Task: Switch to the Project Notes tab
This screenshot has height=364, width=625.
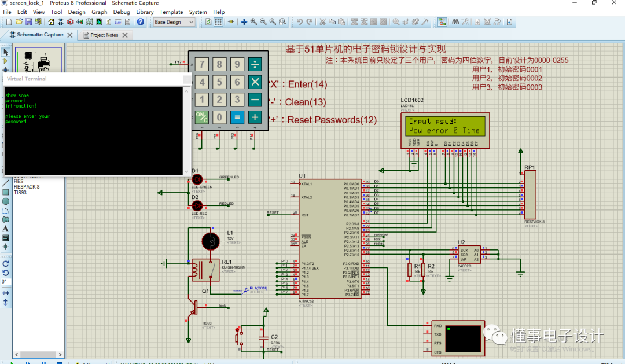Action: [x=104, y=35]
